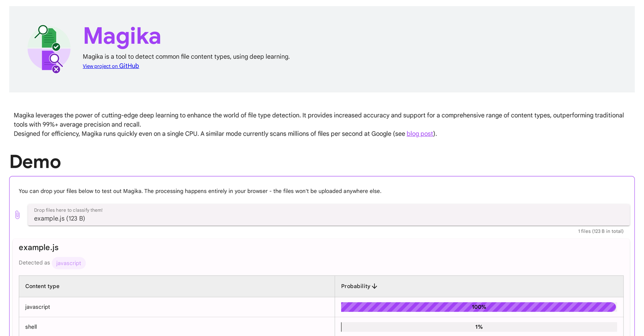Screen dimensions: 644x336
Task: Toggle sort order on the Probability column
Action: coord(359,286)
